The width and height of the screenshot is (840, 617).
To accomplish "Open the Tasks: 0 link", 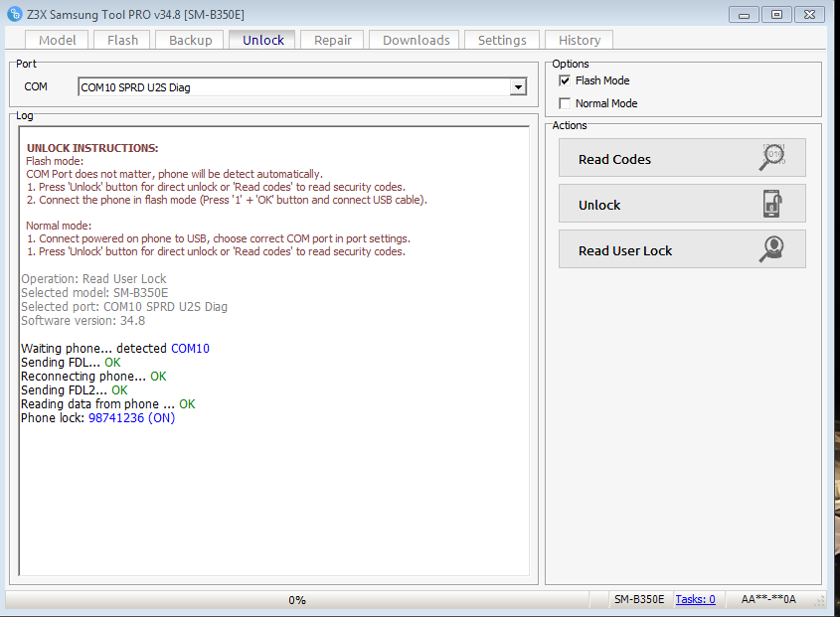I will (695, 599).
